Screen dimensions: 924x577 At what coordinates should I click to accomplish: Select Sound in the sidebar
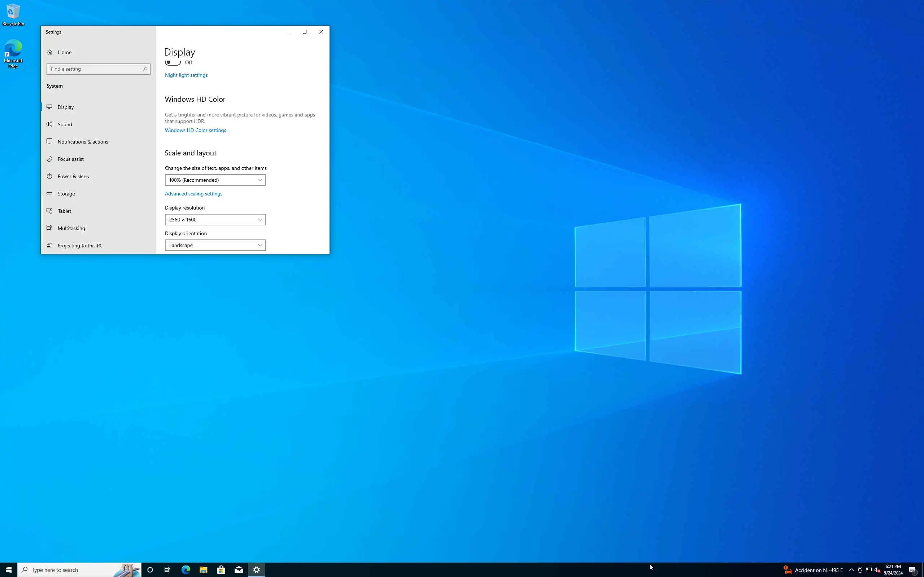pyautogui.click(x=65, y=124)
